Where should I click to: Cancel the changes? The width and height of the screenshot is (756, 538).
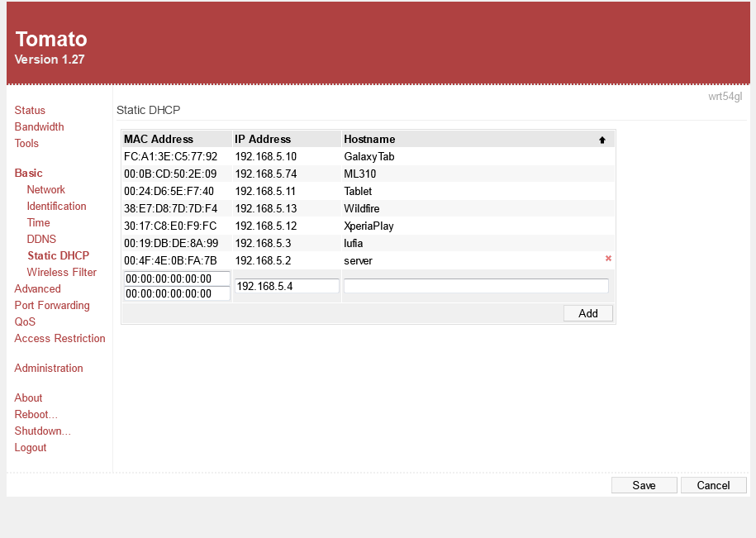713,485
